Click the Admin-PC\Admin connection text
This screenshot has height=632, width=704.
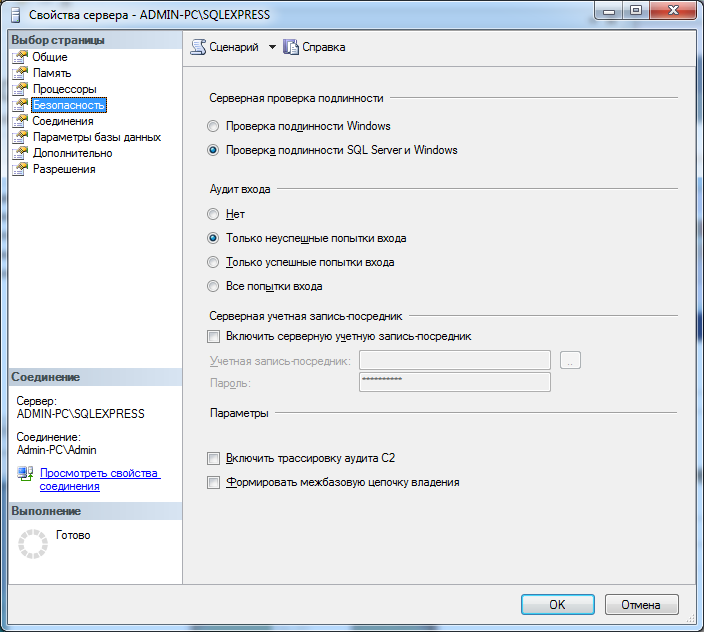(x=57, y=450)
